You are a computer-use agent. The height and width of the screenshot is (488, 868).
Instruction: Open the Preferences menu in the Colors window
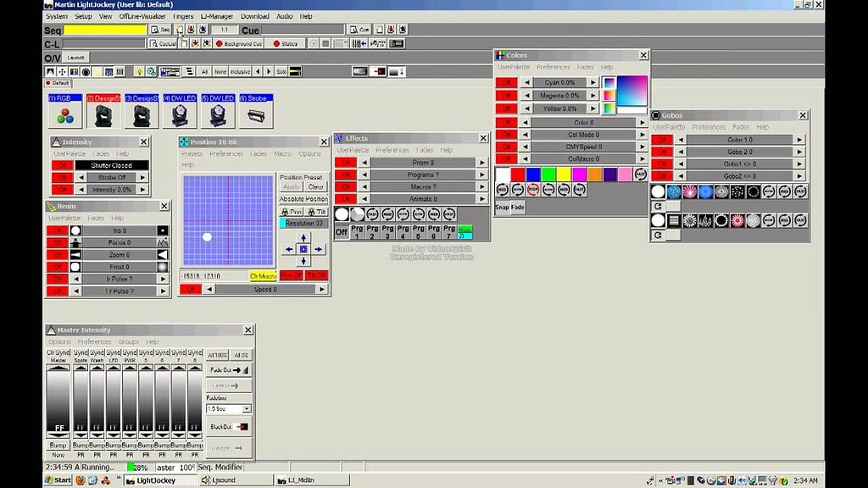554,65
